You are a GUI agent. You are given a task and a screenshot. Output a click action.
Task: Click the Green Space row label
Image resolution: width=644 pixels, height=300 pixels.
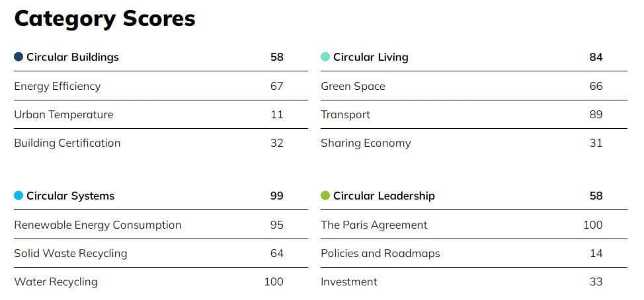353,86
